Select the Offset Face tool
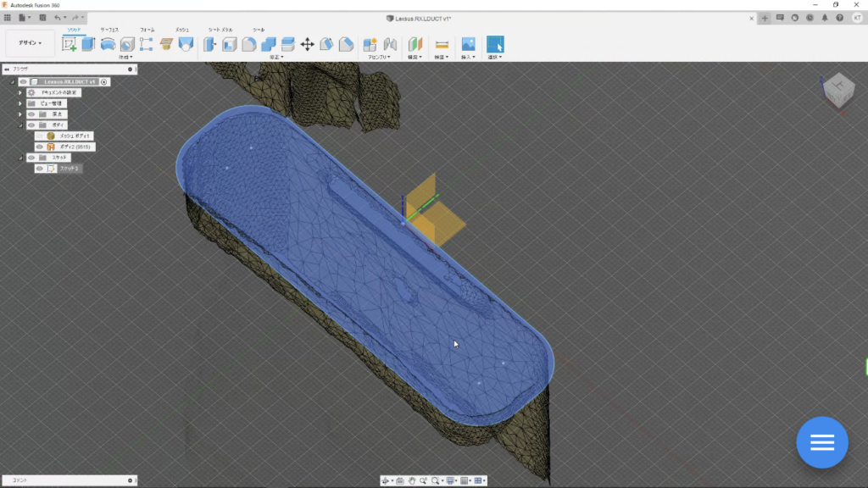868x488 pixels. tap(288, 44)
